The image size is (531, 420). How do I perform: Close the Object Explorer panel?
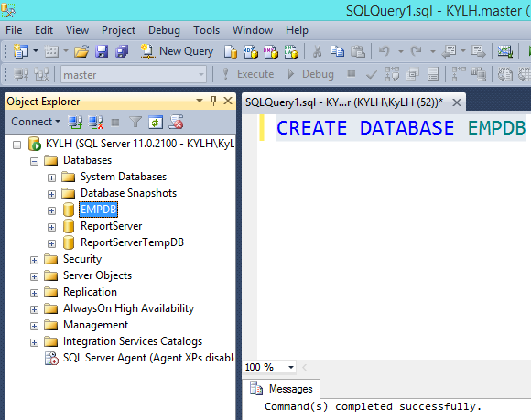[228, 101]
